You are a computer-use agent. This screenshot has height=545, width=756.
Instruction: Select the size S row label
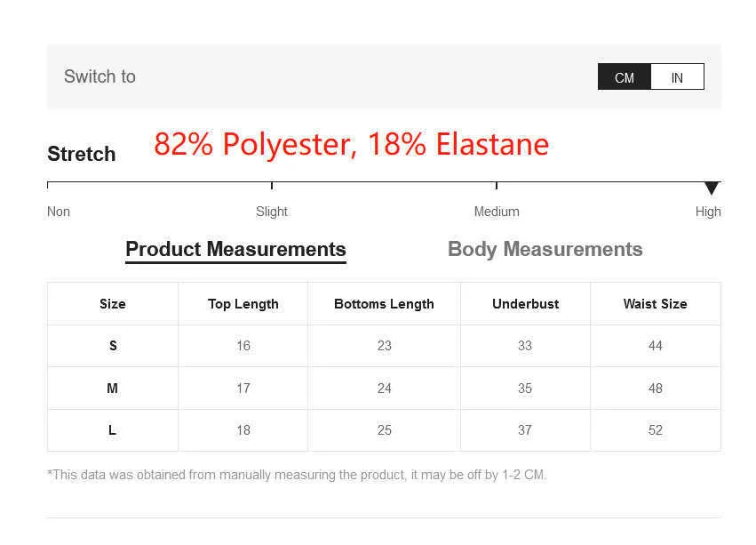click(113, 346)
